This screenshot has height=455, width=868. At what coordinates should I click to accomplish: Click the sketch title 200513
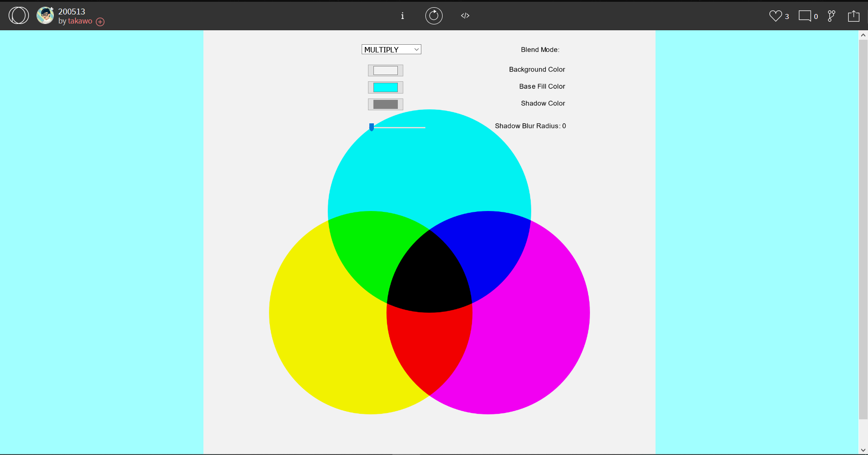pyautogui.click(x=72, y=11)
